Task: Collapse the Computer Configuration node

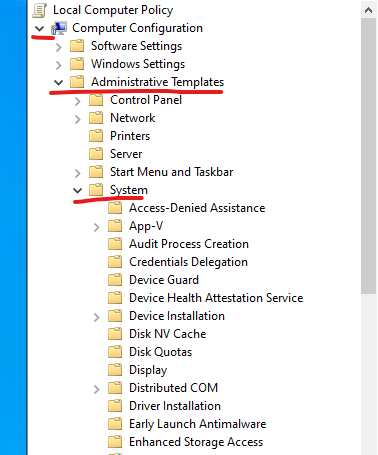Action: 39,29
